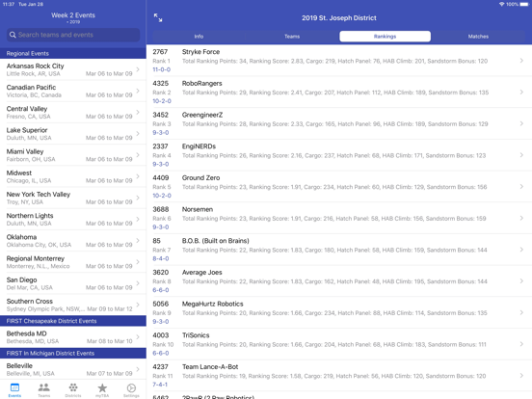
Task: Tap the battery status icon
Action: (524, 4)
